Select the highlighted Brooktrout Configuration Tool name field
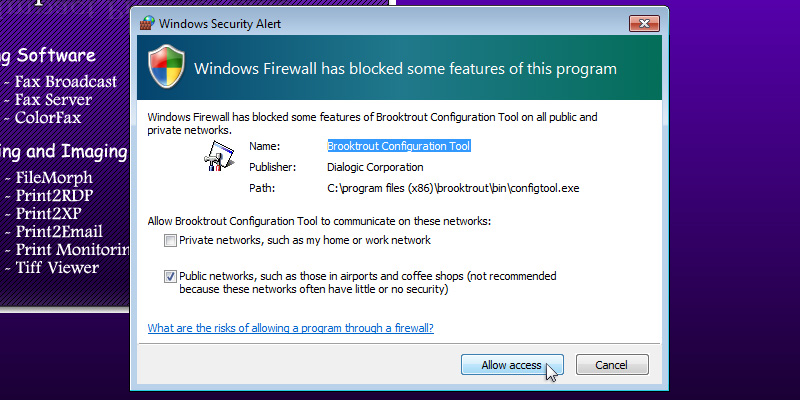This screenshot has height=400, width=800. 399,146
